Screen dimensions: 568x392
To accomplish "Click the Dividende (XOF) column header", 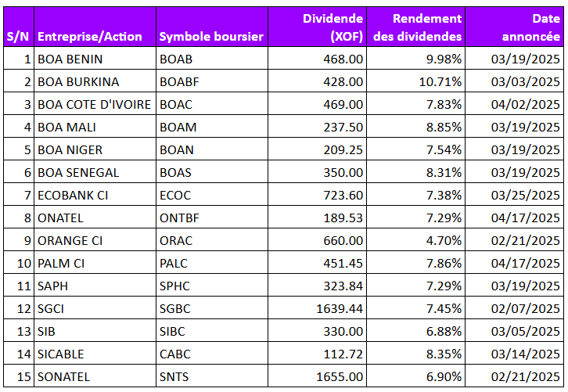I will 318,27.
